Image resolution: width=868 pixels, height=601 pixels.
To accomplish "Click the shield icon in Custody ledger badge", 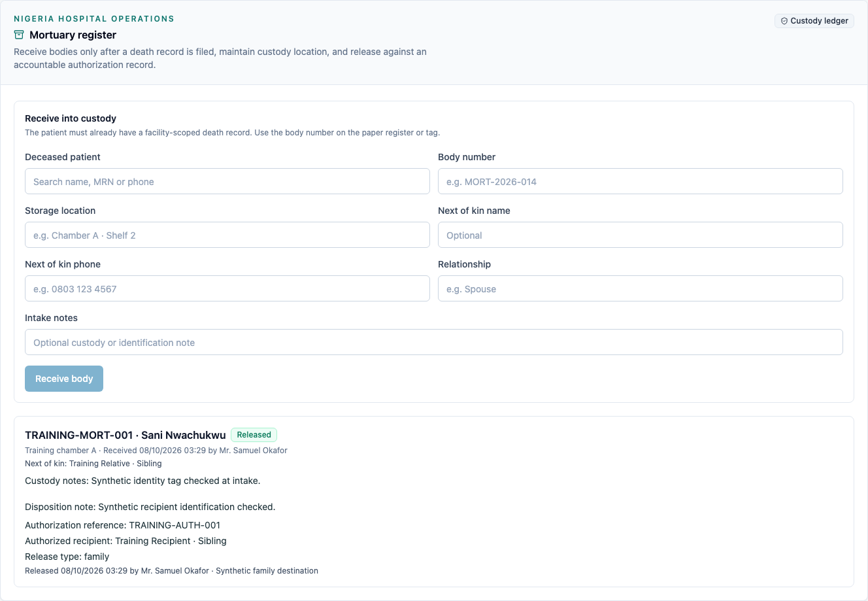I will click(784, 21).
